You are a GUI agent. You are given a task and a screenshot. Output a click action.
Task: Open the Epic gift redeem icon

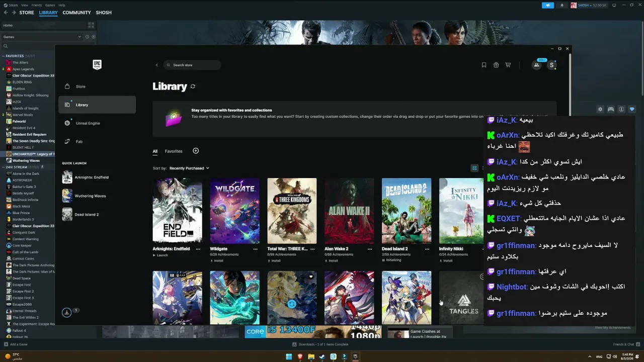[496, 65]
